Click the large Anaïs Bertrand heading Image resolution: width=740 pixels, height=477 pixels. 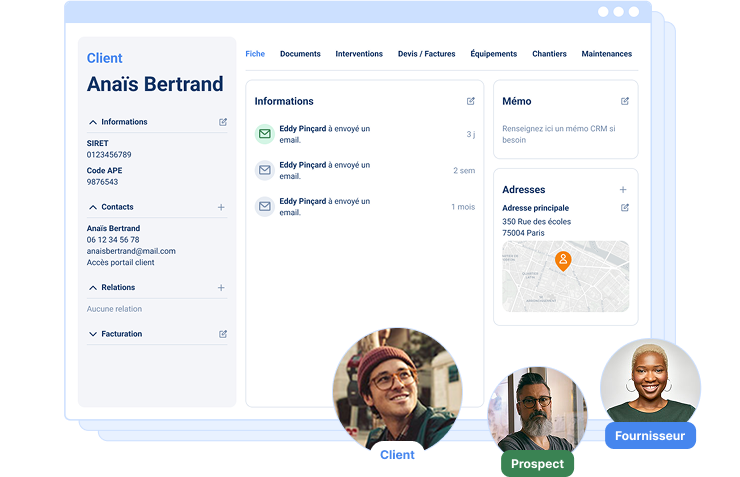[155, 84]
